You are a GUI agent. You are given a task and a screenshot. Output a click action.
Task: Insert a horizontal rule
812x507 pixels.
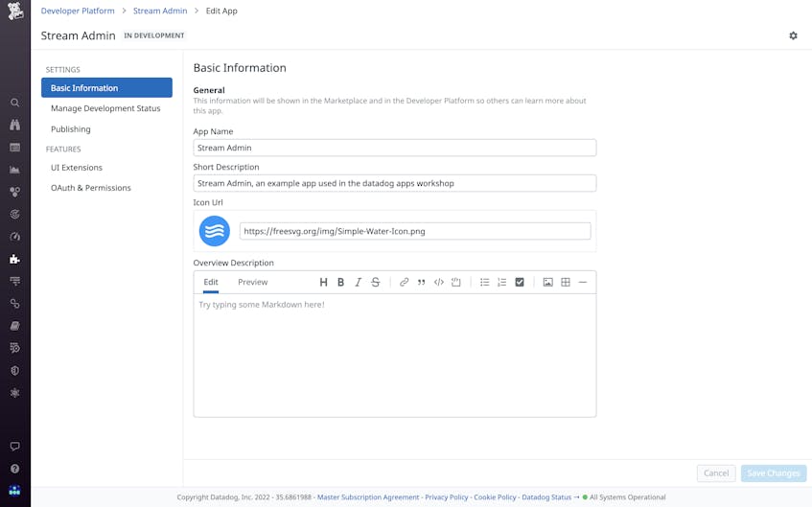coord(583,282)
